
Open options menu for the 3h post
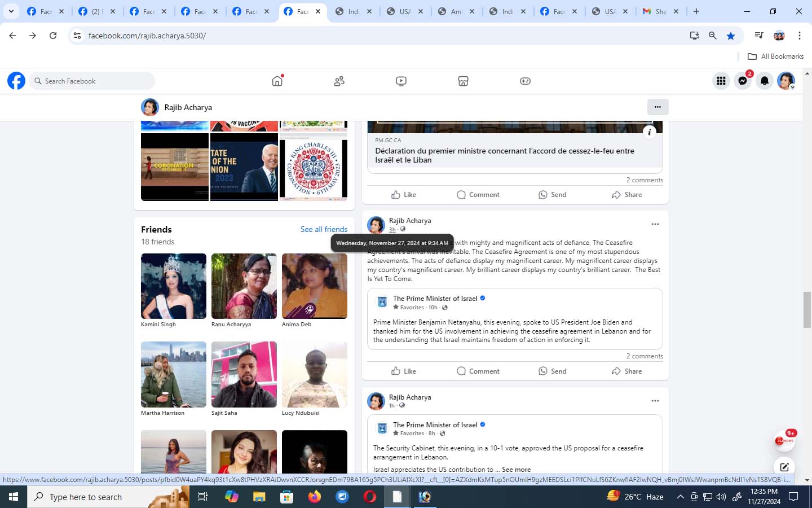pyautogui.click(x=655, y=224)
